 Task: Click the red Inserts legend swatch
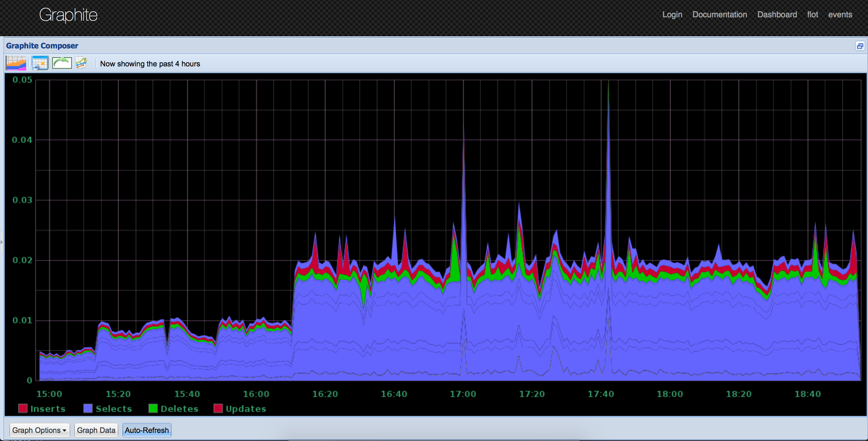point(23,408)
